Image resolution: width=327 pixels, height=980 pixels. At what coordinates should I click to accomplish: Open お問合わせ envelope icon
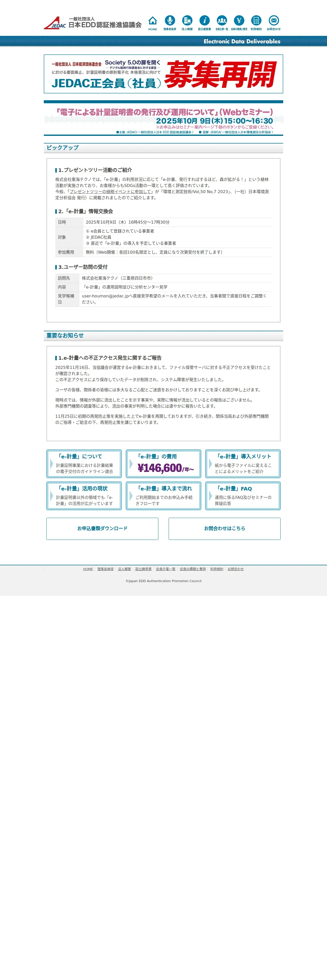(x=274, y=23)
